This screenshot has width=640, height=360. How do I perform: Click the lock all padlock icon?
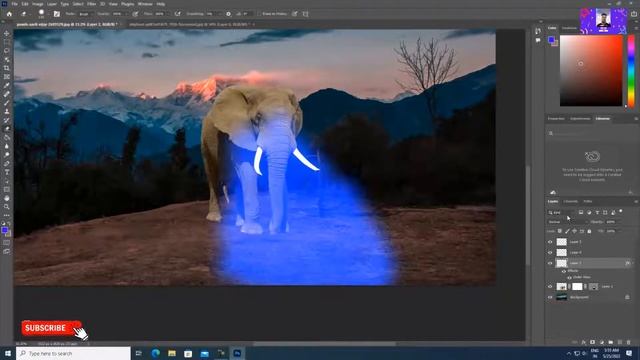point(589,231)
